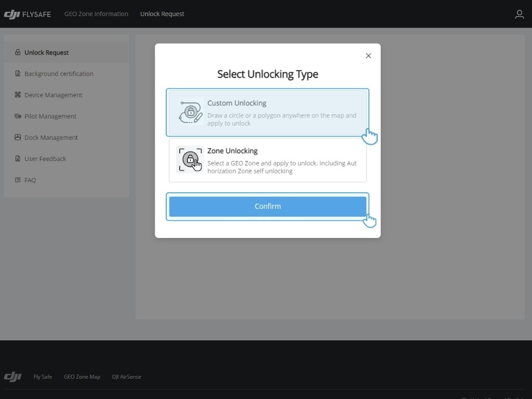Select the Custom Unlocking option

[268, 112]
